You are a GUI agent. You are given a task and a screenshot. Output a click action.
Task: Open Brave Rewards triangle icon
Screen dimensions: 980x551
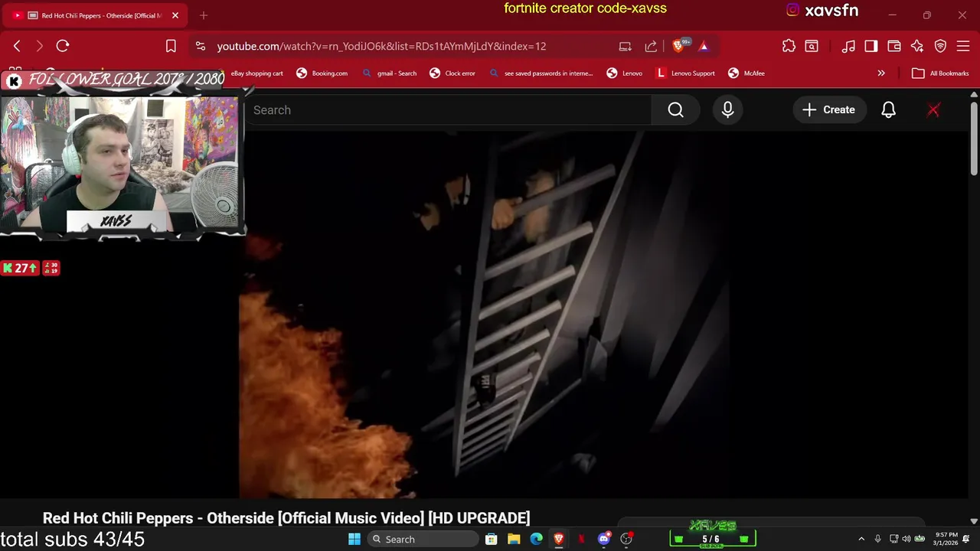[x=704, y=46]
